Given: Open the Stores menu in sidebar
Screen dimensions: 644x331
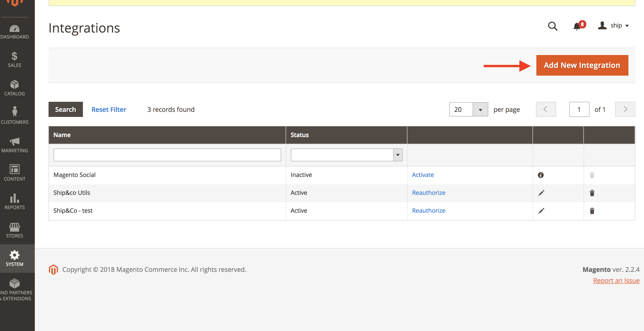Looking at the screenshot, I should click(14, 230).
